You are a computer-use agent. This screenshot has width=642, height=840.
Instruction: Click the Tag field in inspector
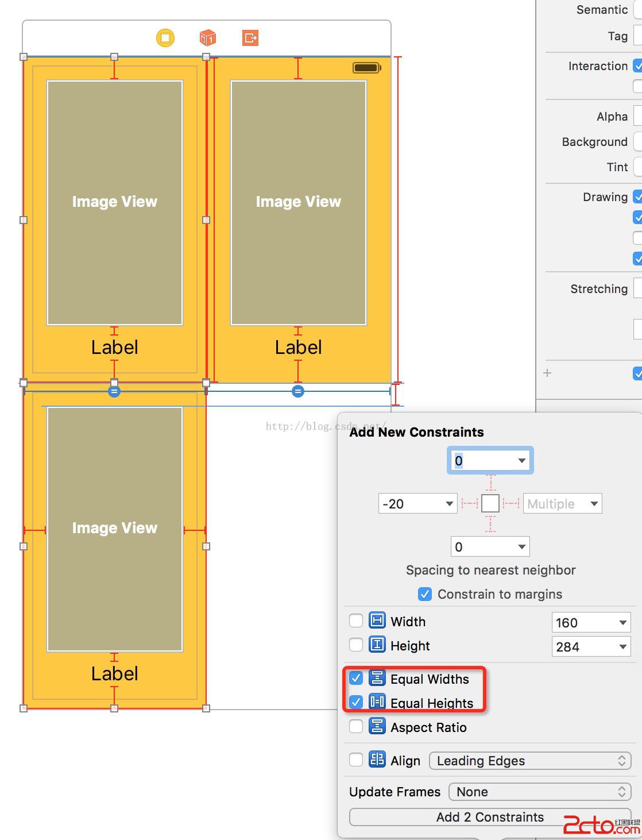(637, 36)
